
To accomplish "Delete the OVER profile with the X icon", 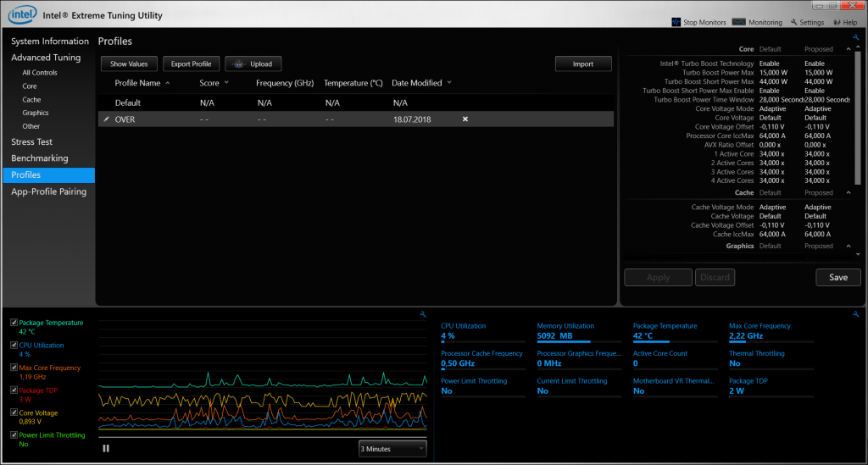I will [465, 119].
